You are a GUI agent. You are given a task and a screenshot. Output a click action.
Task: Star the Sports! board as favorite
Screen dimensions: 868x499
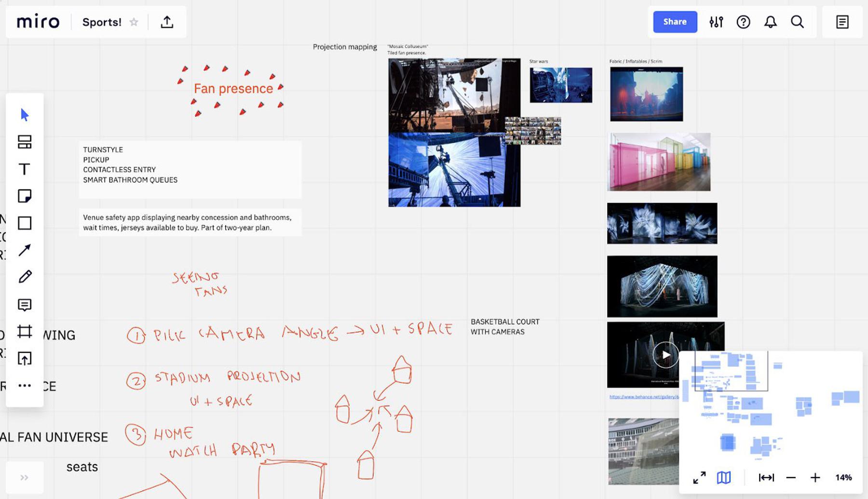pos(134,22)
